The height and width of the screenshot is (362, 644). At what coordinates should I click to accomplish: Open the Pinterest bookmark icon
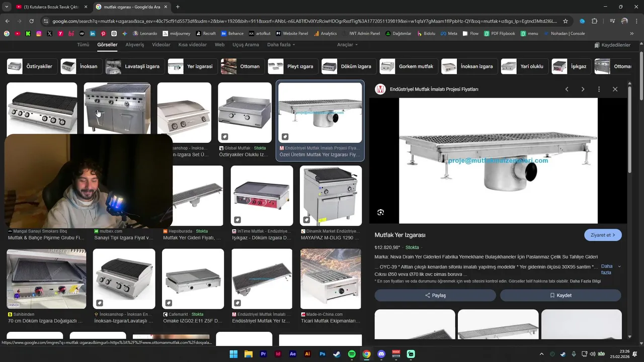pyautogui.click(x=103, y=34)
